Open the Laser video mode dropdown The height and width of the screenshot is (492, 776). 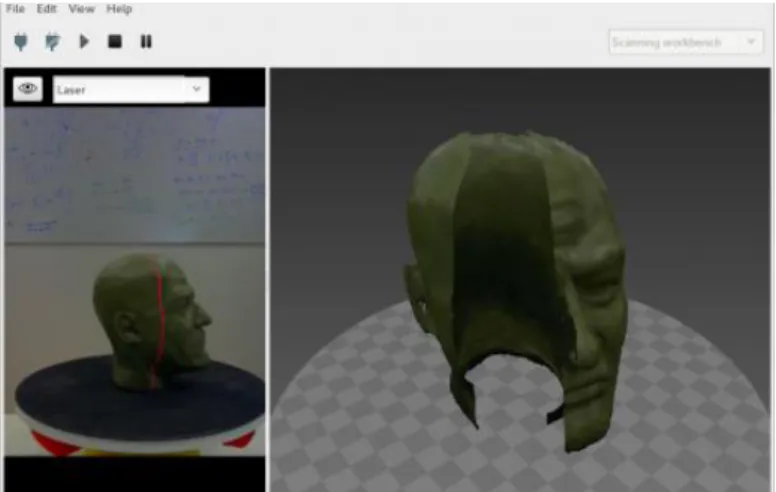pyautogui.click(x=131, y=90)
